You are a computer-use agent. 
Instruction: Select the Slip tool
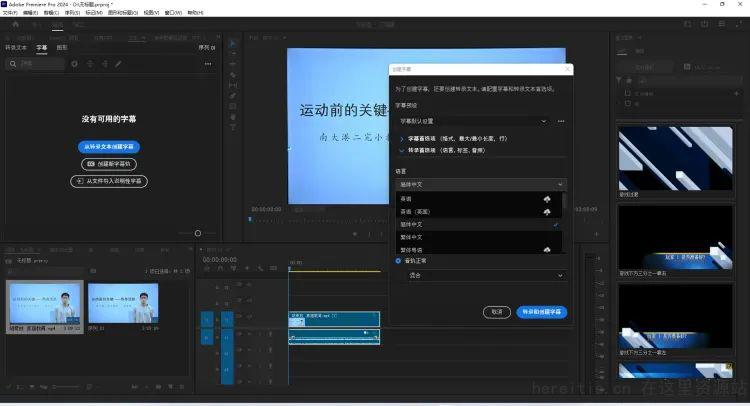233,85
